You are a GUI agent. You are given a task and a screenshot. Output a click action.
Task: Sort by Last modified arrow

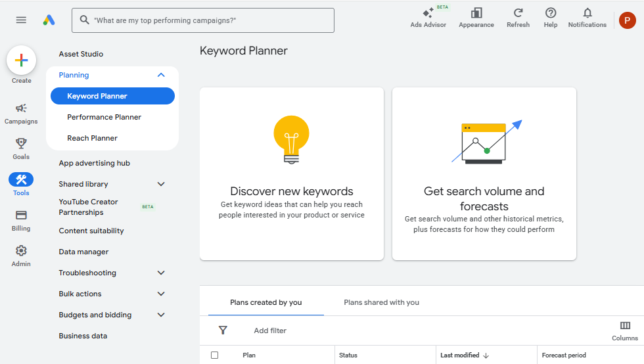point(486,355)
